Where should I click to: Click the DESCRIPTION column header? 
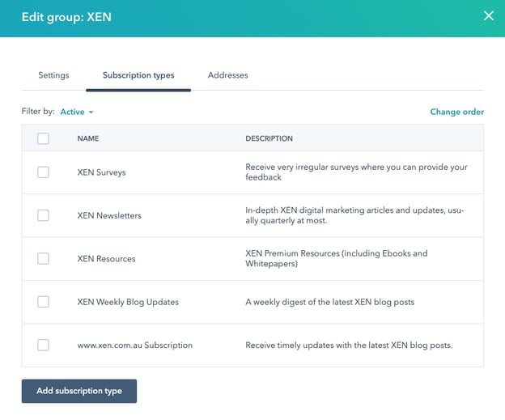click(269, 139)
